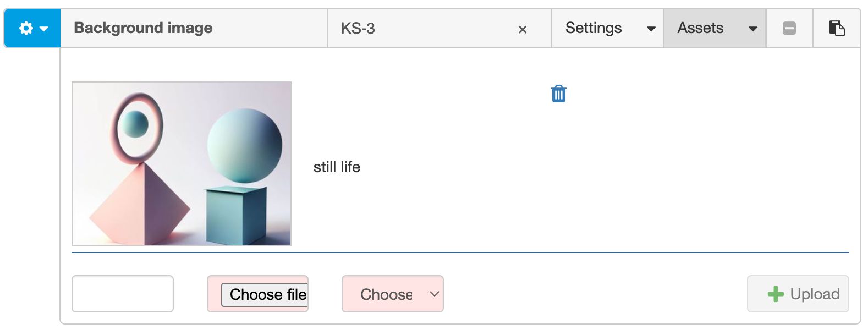868x329 pixels.
Task: Delete the still life image via trash icon
Action: point(558,94)
